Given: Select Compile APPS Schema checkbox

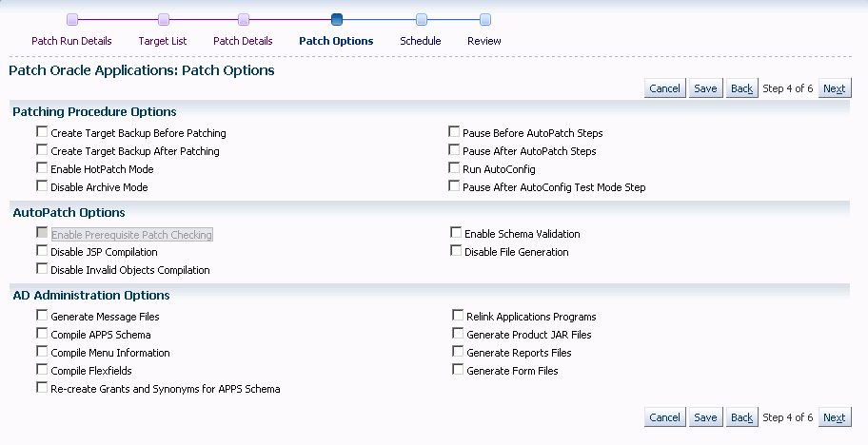Looking at the screenshot, I should [42, 334].
